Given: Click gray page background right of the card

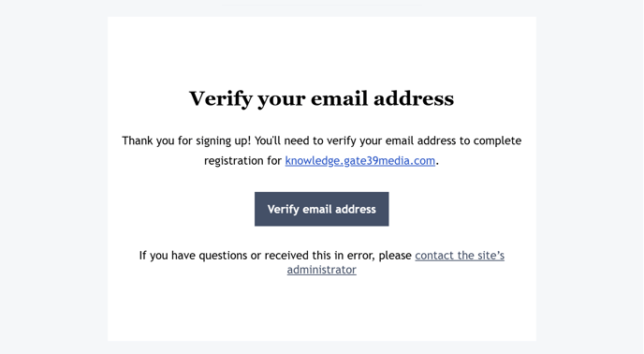Looking at the screenshot, I should coord(590,177).
